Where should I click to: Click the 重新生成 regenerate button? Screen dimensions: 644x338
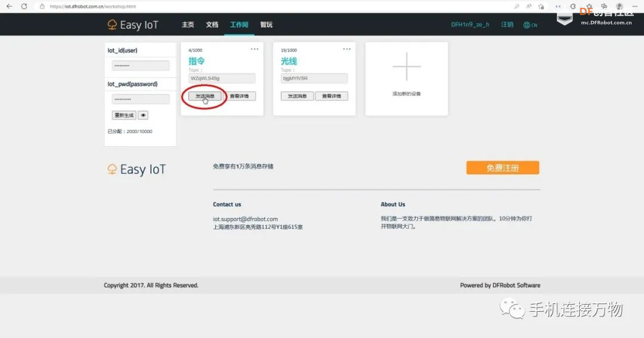coord(123,115)
